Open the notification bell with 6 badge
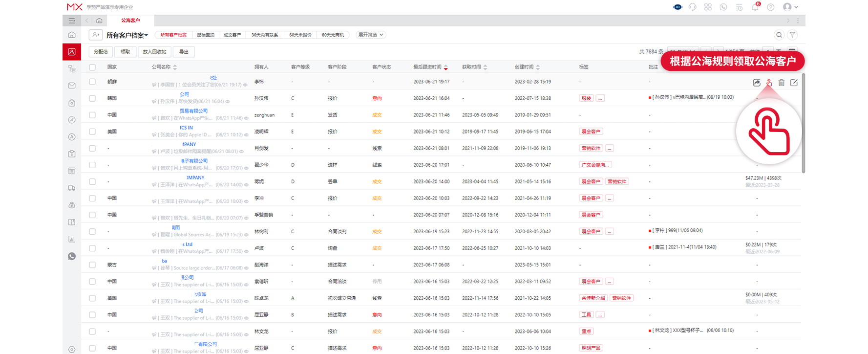The height and width of the screenshot is (354, 868). [755, 7]
